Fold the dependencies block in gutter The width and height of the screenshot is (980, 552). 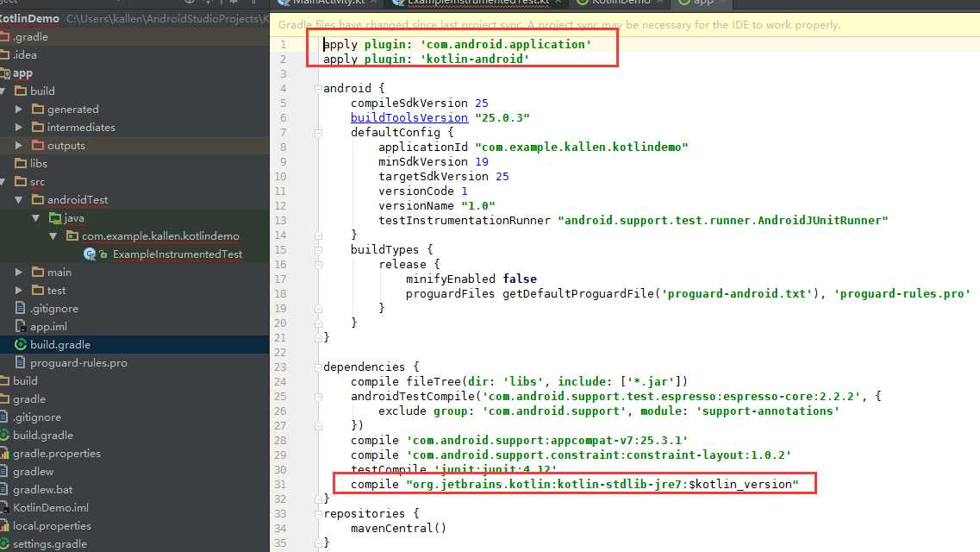coord(318,367)
